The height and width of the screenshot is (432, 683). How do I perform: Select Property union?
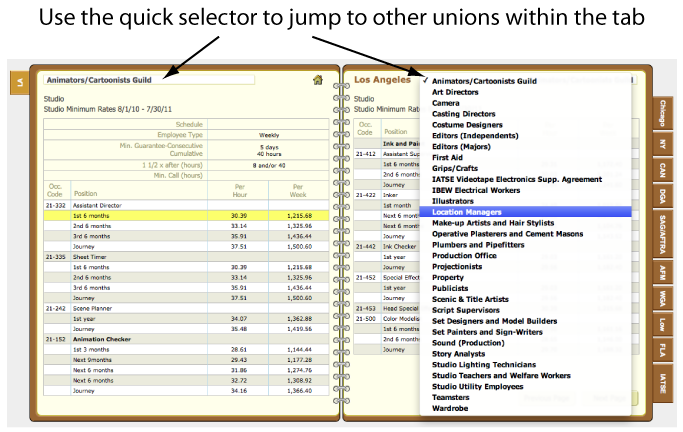(x=448, y=277)
